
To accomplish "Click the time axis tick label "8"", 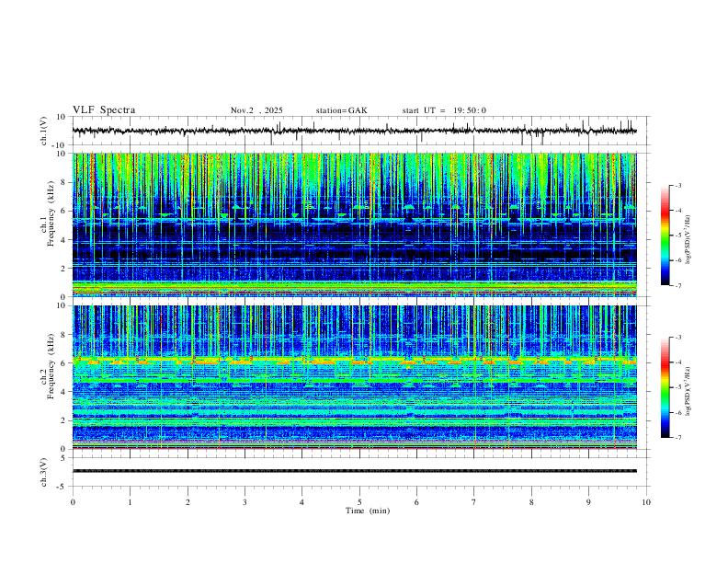I will (x=531, y=502).
